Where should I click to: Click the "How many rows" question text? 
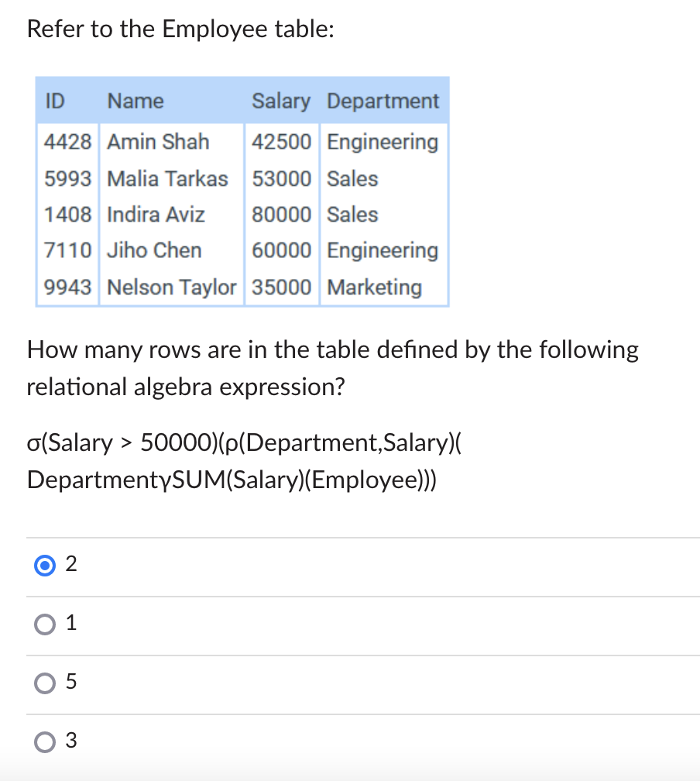333,350
